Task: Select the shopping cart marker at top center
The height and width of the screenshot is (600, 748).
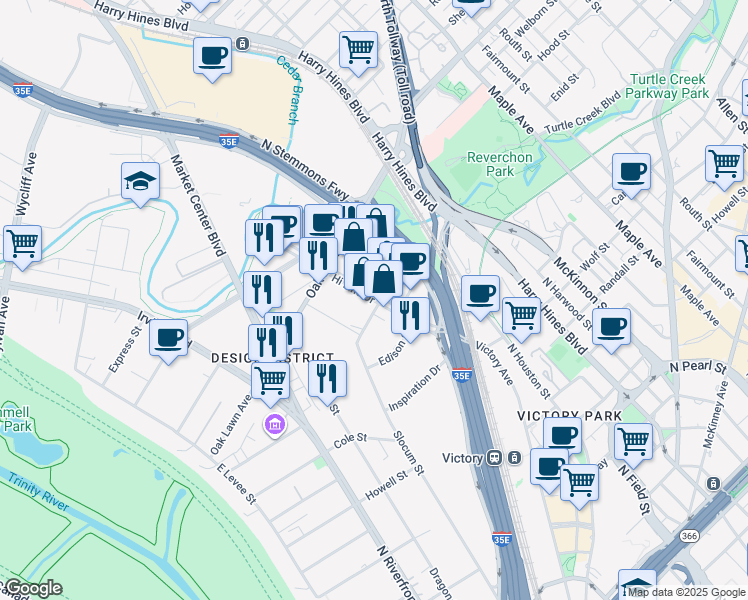Action: point(358,47)
